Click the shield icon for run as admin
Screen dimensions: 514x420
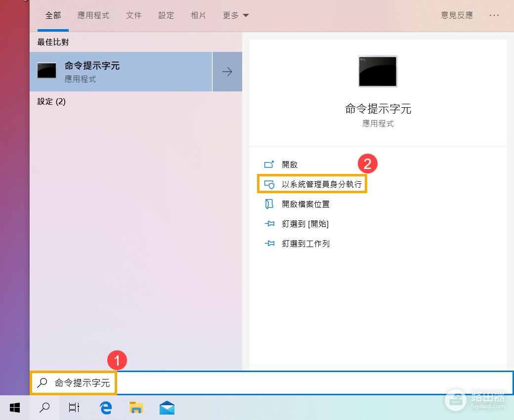(x=269, y=184)
